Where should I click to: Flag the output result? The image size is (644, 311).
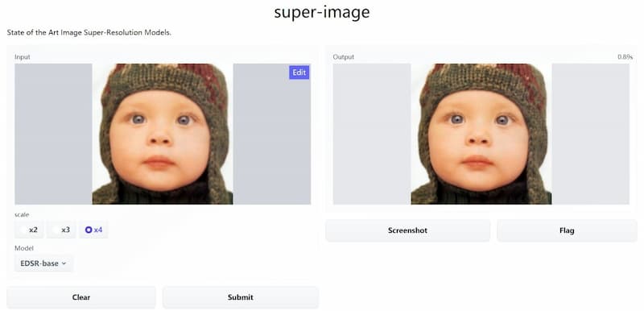(567, 230)
